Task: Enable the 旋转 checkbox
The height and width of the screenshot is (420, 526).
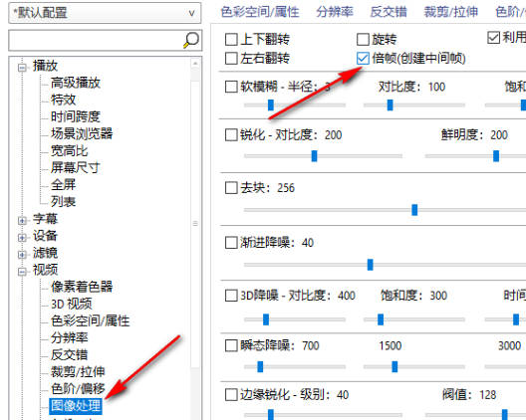Action: coord(363,39)
